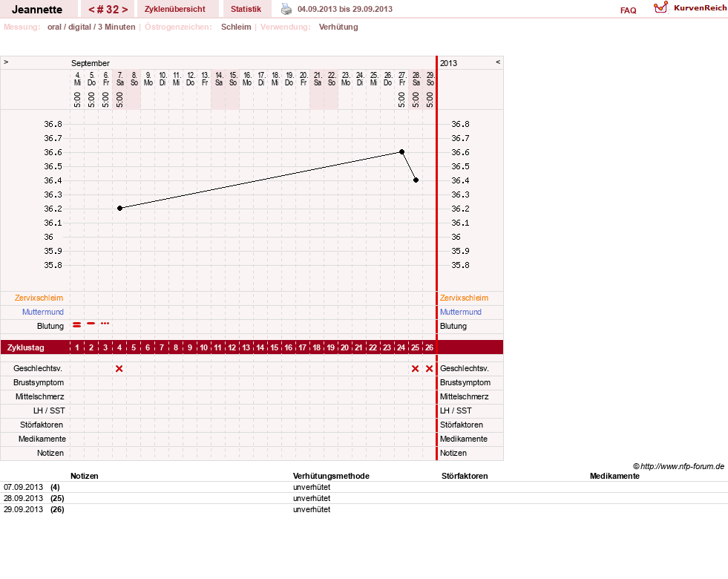The width and height of the screenshot is (728, 579).
Task: Click the right-side Zervixschleim label
Action: coord(465,298)
